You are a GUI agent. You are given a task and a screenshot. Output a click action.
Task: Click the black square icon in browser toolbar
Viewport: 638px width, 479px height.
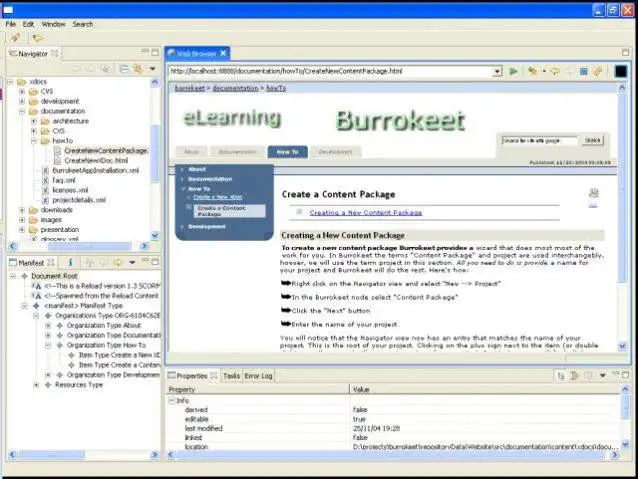(x=621, y=72)
